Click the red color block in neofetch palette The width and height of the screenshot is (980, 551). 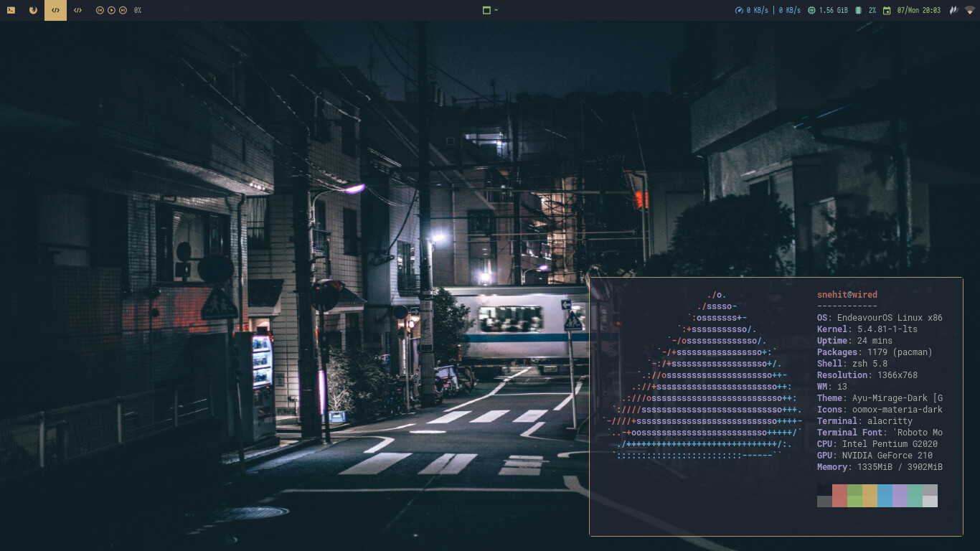(x=839, y=495)
